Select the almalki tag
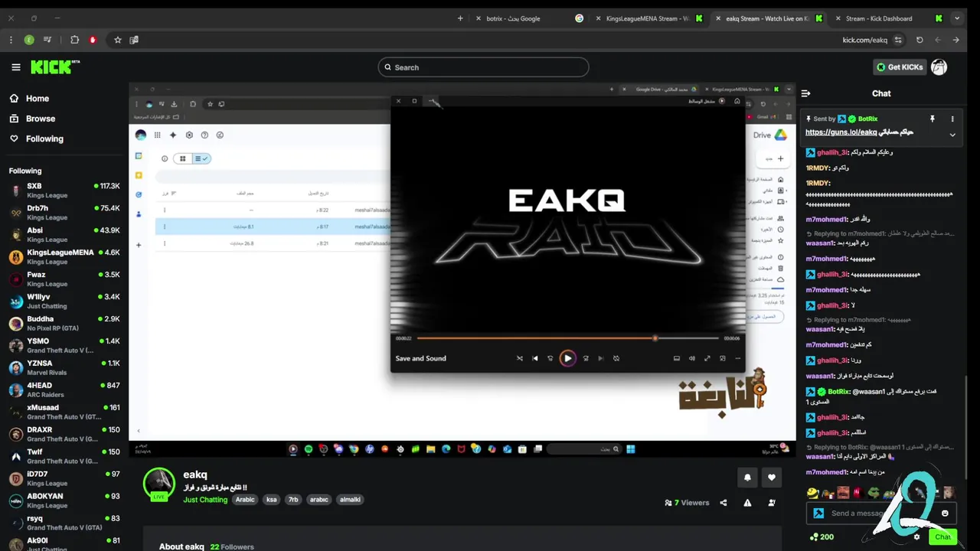The height and width of the screenshot is (551, 980). pyautogui.click(x=350, y=500)
